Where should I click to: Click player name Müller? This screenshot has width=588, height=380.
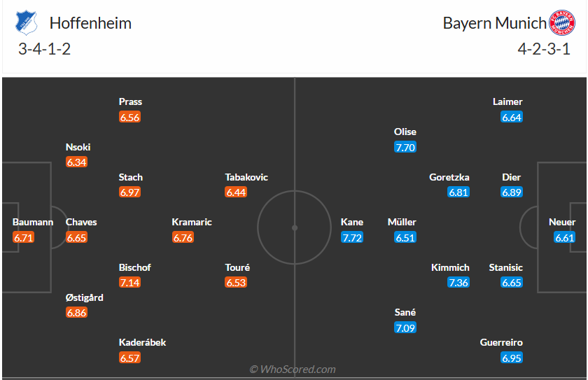coord(402,223)
